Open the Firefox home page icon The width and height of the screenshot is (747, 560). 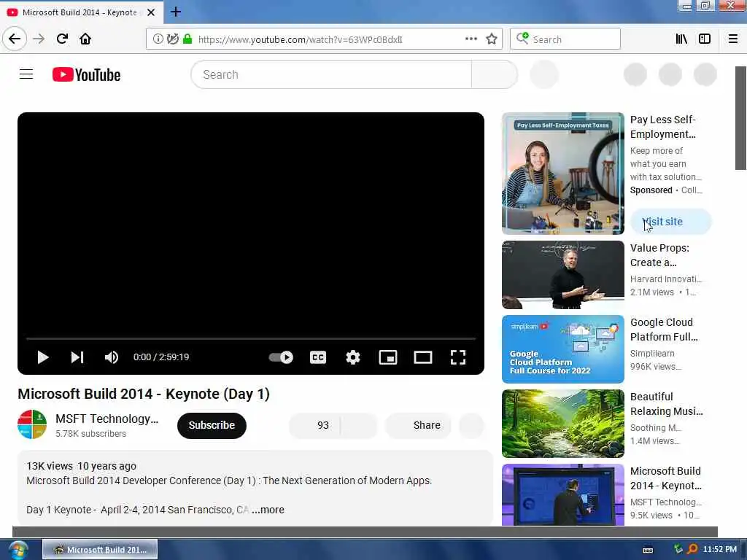[85, 39]
